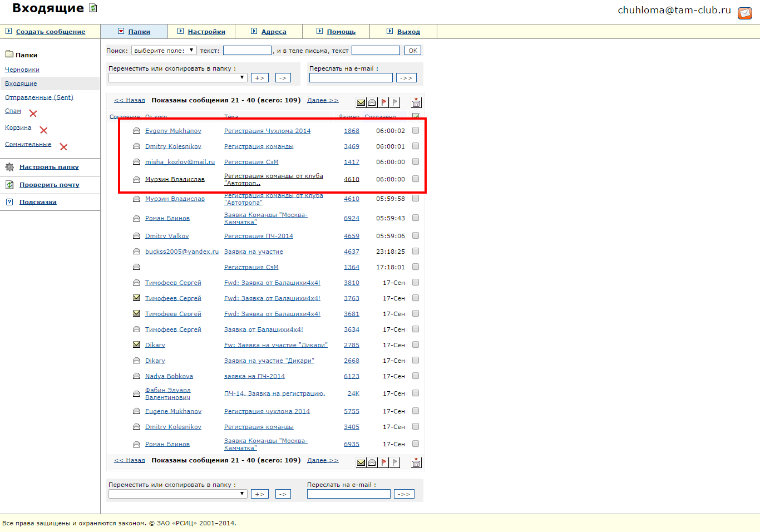
Task: Expand the bottom move-to-folder dropdown
Action: (177, 494)
